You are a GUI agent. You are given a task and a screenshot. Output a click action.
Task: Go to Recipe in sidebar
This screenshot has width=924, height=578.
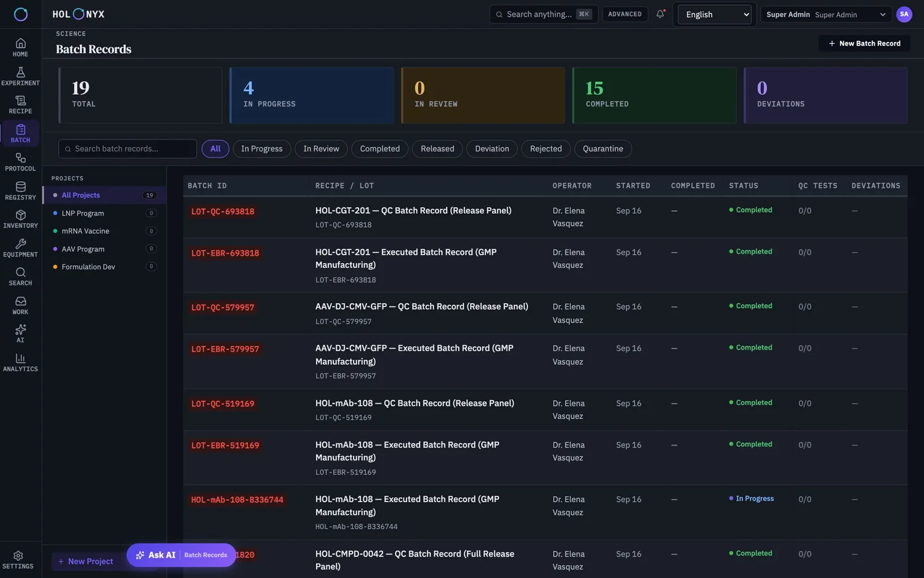[20, 104]
